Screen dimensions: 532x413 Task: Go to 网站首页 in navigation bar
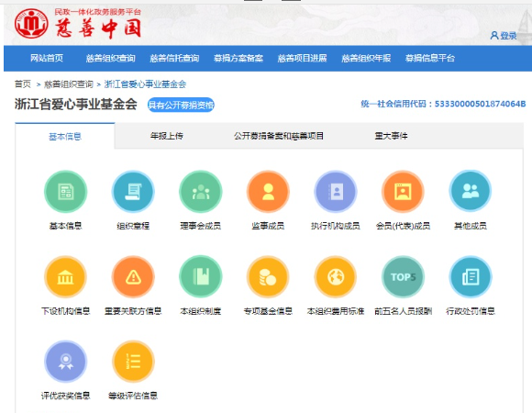(x=47, y=58)
